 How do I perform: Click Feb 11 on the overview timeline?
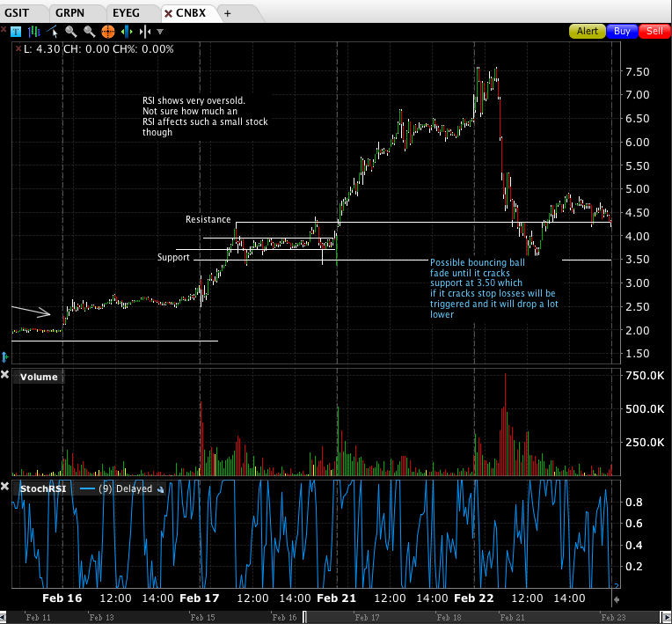(38, 618)
